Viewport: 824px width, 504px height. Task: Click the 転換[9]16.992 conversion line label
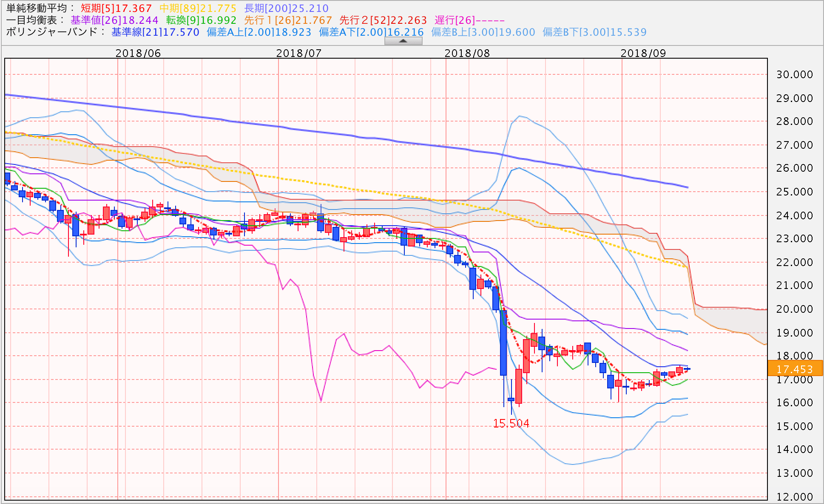[x=201, y=20]
